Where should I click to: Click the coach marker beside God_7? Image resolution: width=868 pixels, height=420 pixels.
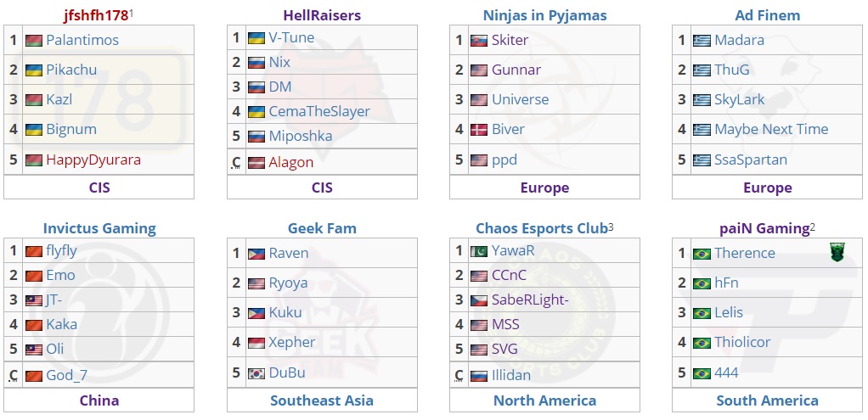point(14,376)
